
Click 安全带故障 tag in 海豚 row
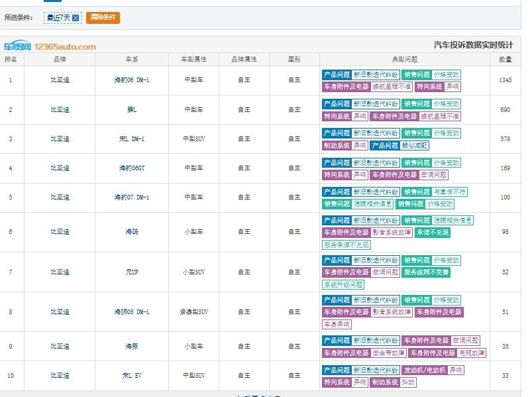pyautogui.click(x=388, y=353)
